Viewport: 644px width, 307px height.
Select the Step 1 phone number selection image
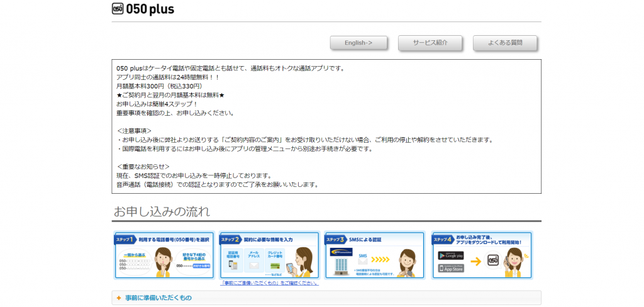[164, 255]
